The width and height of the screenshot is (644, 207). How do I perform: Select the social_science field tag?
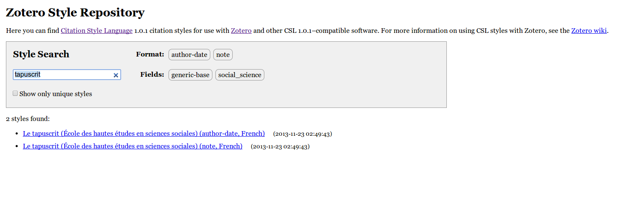240,75
